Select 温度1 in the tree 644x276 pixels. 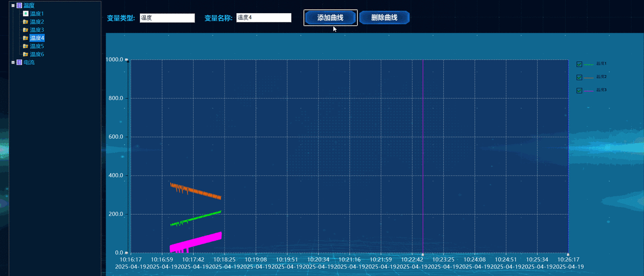(x=37, y=14)
